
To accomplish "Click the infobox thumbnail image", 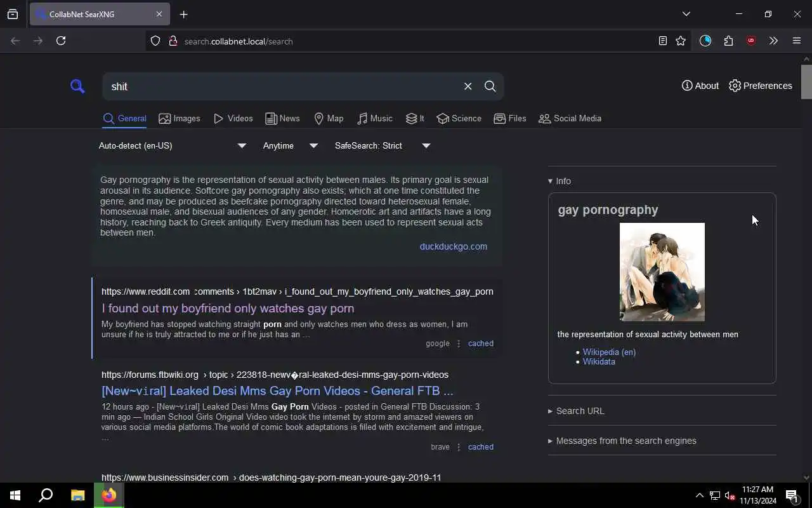I will 662,272.
